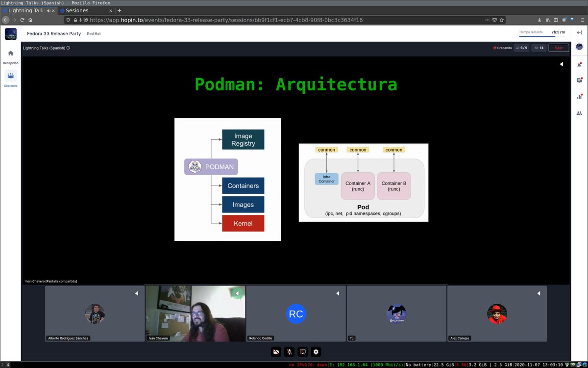The width and height of the screenshot is (588, 368).
Task: Toggle the microphone mute button
Action: (x=289, y=352)
